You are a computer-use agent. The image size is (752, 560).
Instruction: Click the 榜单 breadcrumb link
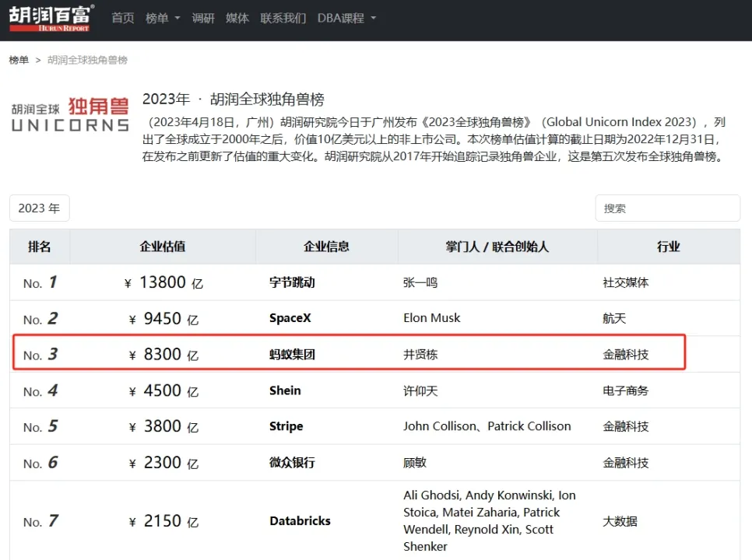pyautogui.click(x=19, y=60)
